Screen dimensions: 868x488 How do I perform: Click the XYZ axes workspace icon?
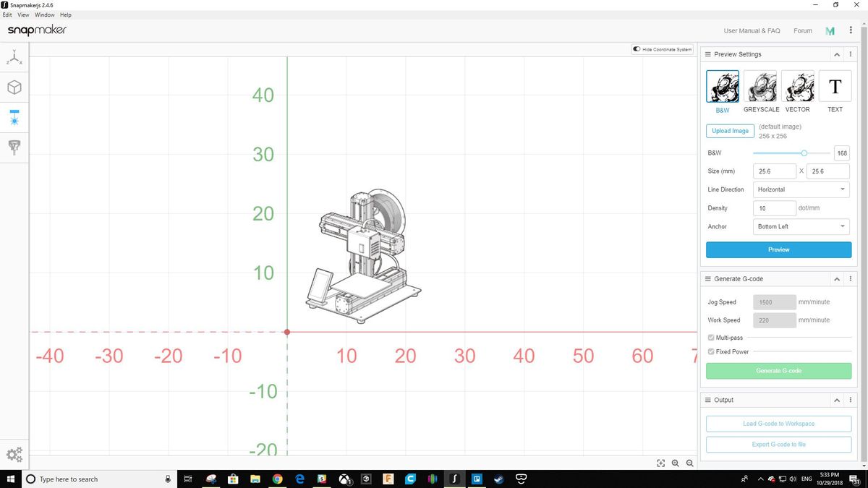[x=14, y=57]
